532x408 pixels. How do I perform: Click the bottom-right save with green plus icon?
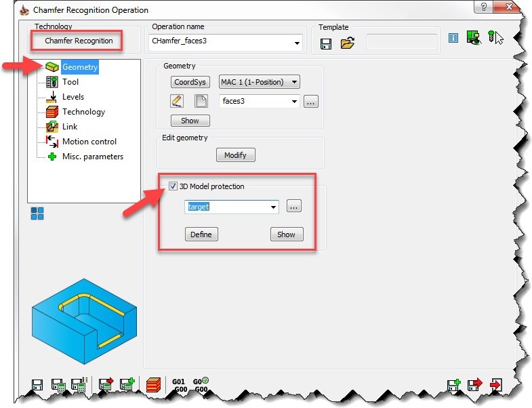[453, 385]
